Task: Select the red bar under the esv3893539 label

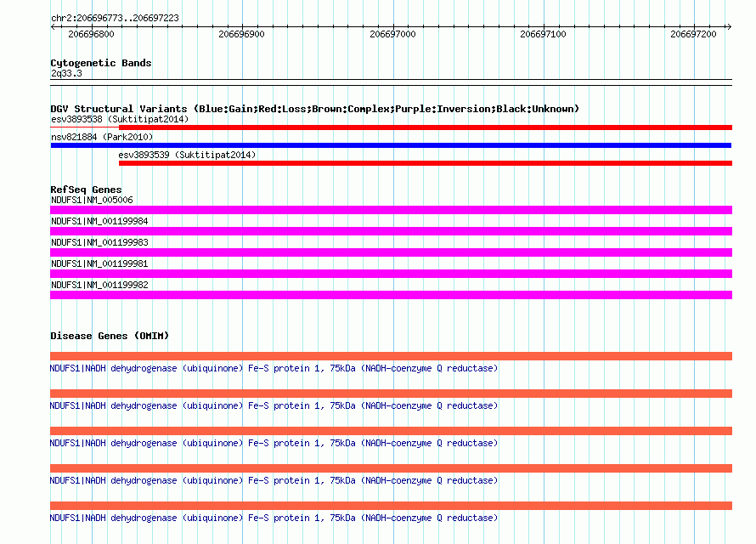Action: click(425, 163)
